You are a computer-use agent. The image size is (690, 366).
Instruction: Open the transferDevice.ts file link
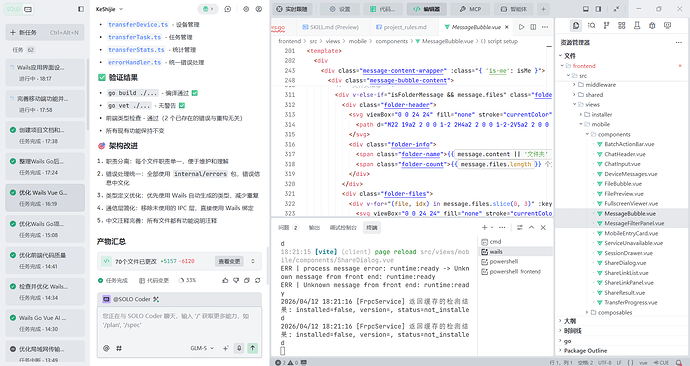click(138, 25)
